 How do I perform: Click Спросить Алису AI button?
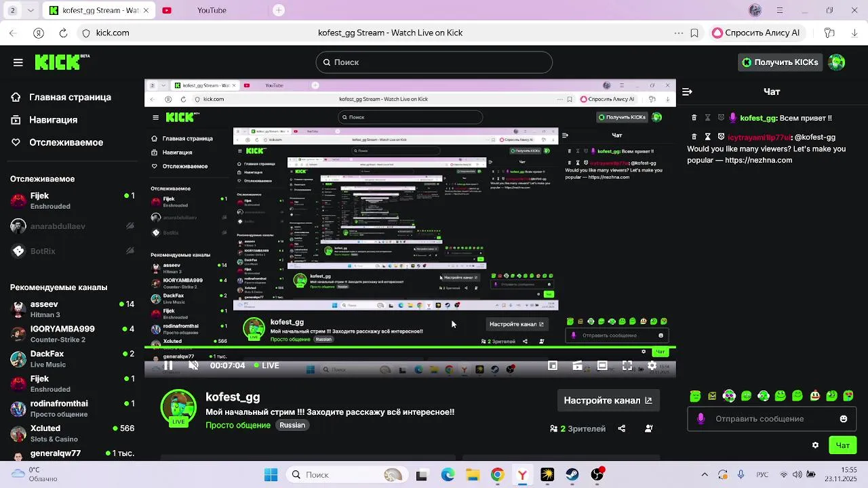click(756, 33)
